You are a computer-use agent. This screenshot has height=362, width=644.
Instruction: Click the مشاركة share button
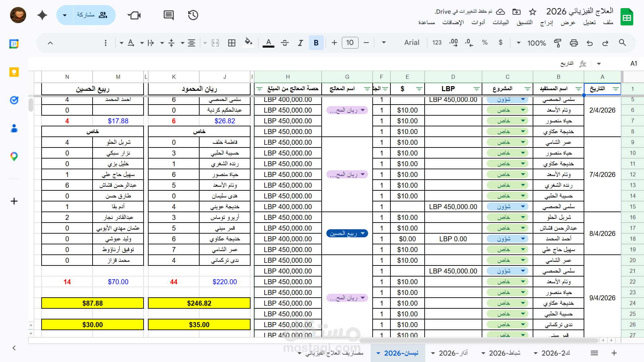(x=94, y=15)
